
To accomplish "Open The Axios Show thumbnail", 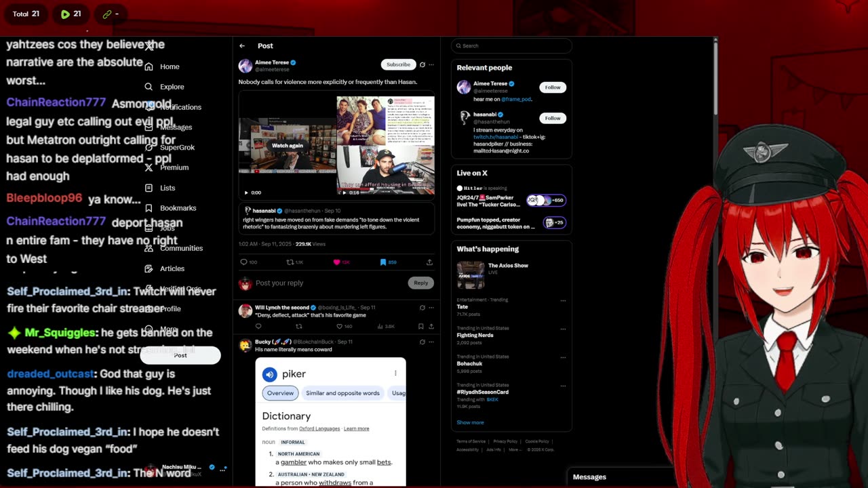I will 471,275.
